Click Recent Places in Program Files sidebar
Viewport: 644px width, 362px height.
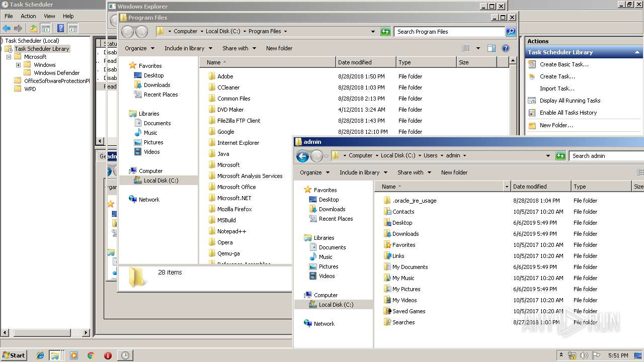(160, 95)
